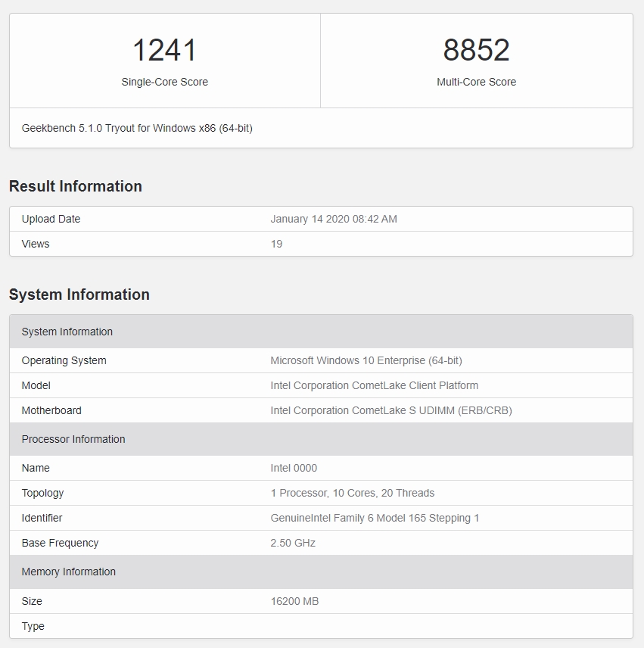Click the Base Frequency value 2.50 GHz

[293, 543]
